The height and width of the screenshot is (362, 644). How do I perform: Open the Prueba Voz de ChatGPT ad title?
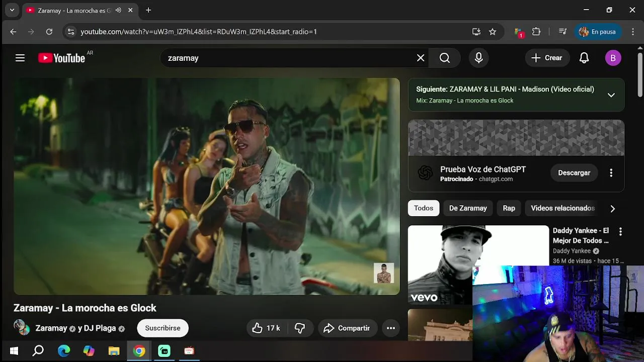coord(483,169)
